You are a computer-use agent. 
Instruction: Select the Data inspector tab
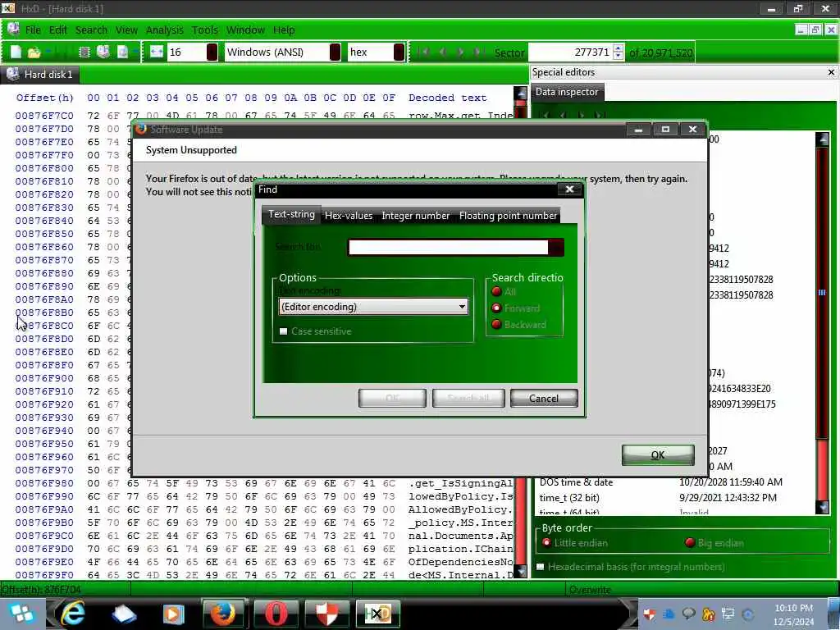point(567,92)
